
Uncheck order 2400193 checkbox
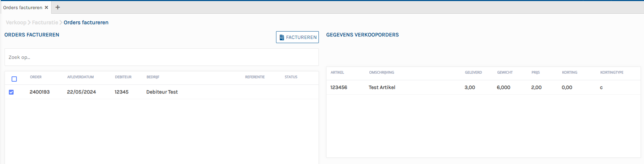click(11, 92)
